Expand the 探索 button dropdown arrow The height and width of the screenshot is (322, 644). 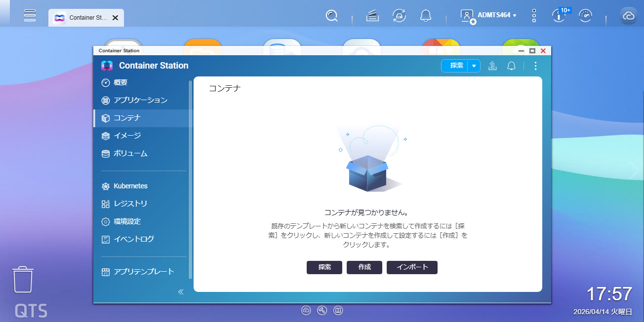click(x=474, y=66)
